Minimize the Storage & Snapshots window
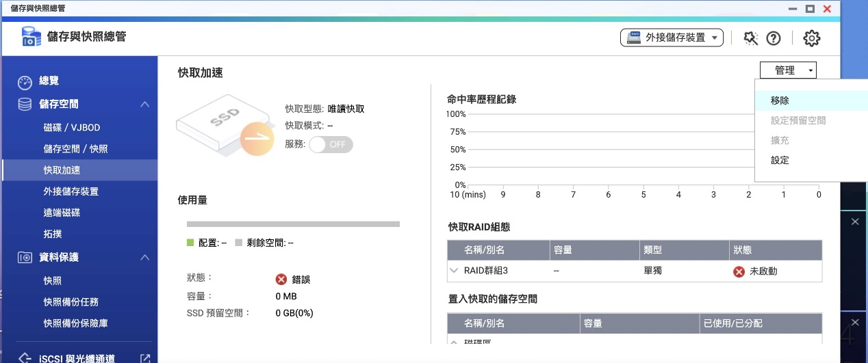The height and width of the screenshot is (363, 868). pyautogui.click(x=792, y=9)
